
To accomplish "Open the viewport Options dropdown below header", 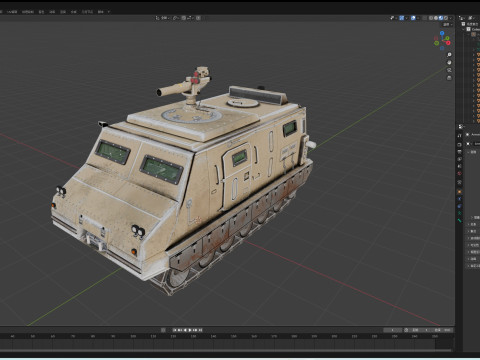I will coord(447,25).
